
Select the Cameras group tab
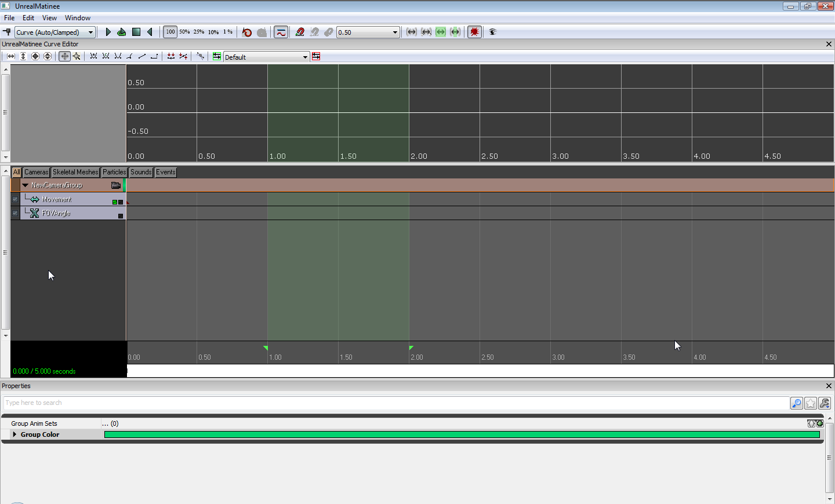click(37, 172)
